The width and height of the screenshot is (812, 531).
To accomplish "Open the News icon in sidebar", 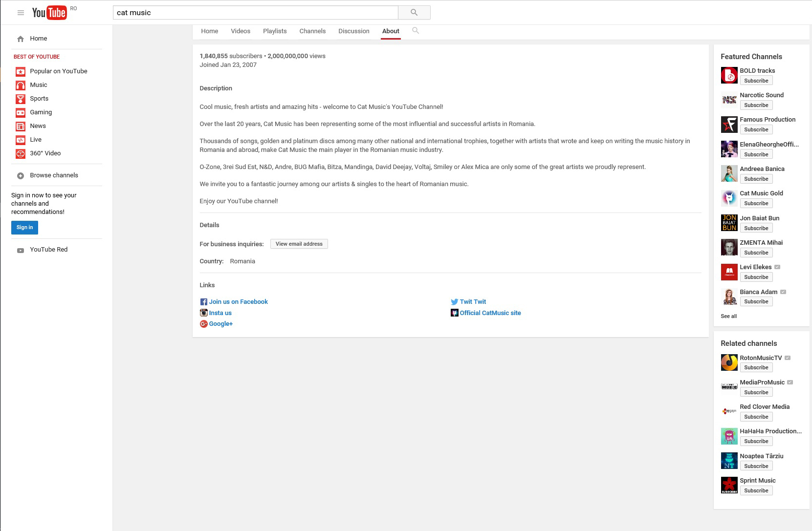I will (21, 127).
